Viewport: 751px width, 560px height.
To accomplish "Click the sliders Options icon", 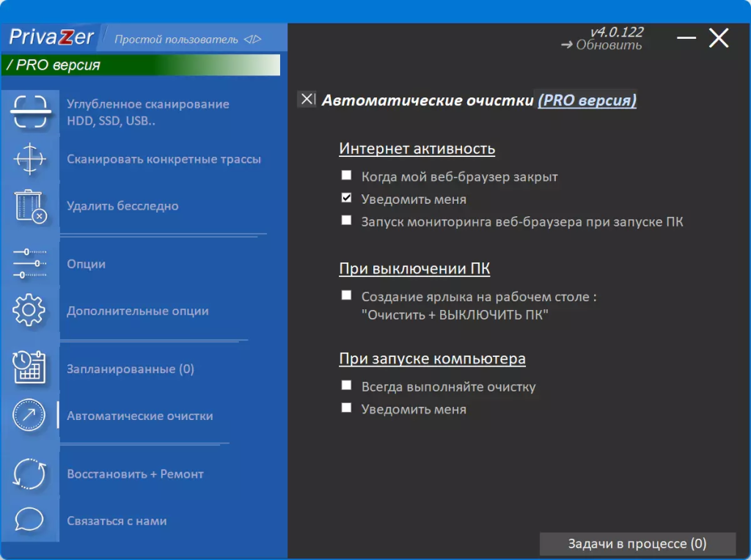I will click(x=29, y=263).
